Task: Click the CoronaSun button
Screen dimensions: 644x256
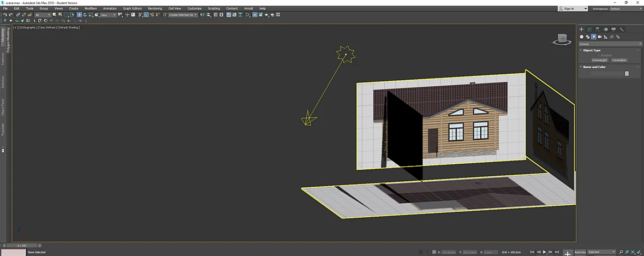Action: [x=619, y=60]
